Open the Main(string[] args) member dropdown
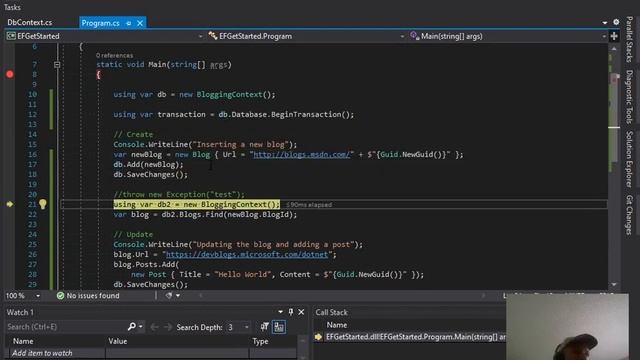Image resolution: width=640 pixels, height=360 pixels. tap(508, 36)
